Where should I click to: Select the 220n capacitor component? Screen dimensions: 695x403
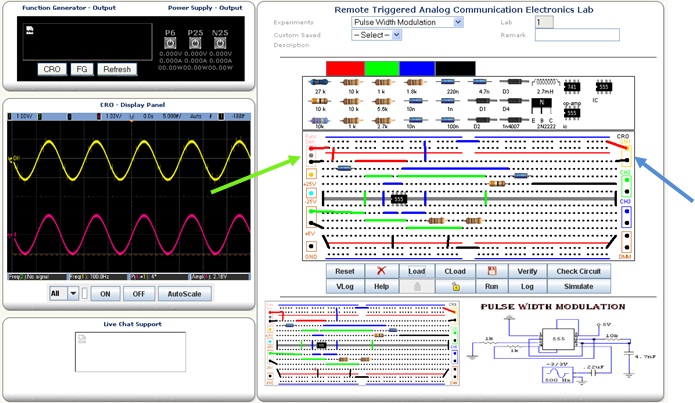click(450, 83)
